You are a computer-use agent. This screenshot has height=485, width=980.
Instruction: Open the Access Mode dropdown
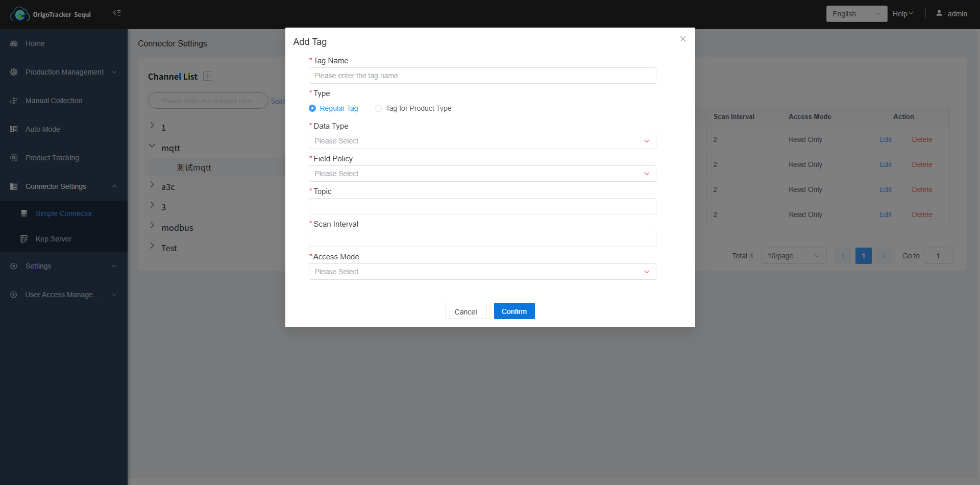coord(482,272)
